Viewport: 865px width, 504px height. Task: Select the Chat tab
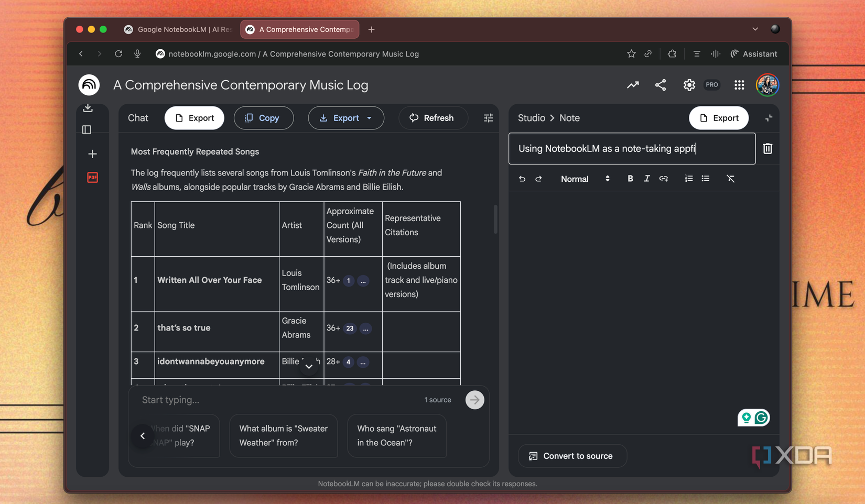(x=137, y=118)
